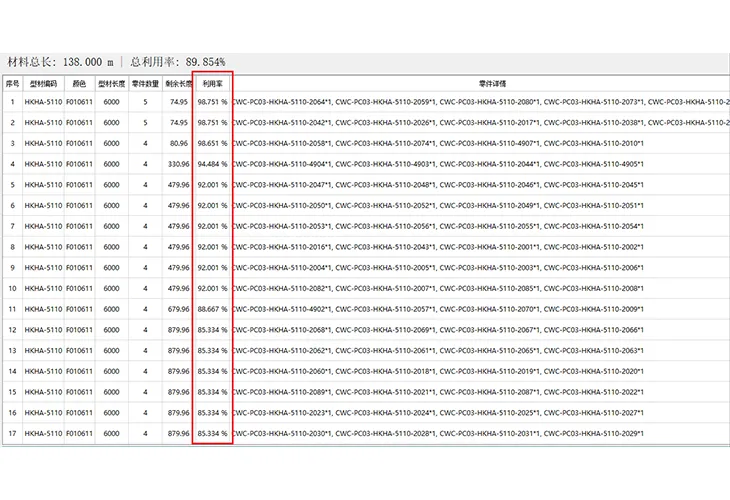Select the 80.96 remaining length cell
This screenshot has height=500, width=730.
point(178,143)
